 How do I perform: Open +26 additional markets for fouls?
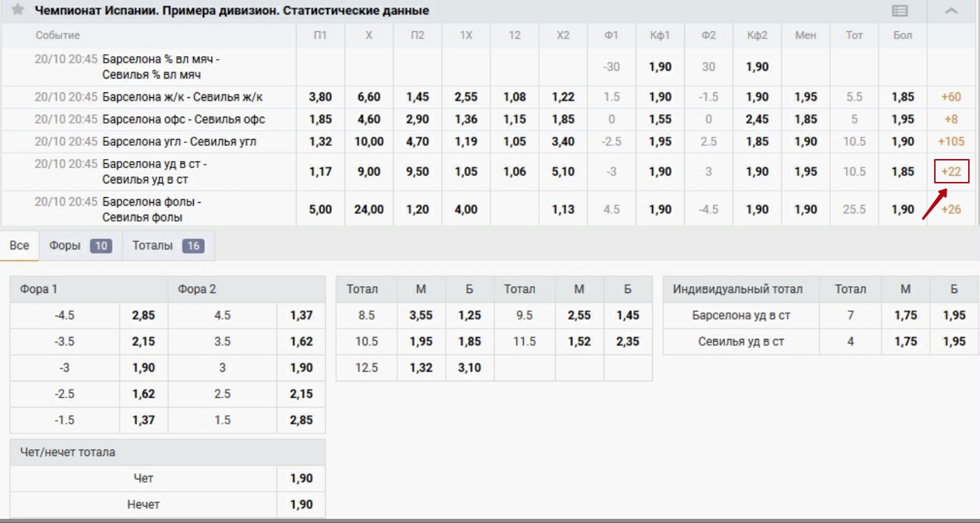pos(951,209)
